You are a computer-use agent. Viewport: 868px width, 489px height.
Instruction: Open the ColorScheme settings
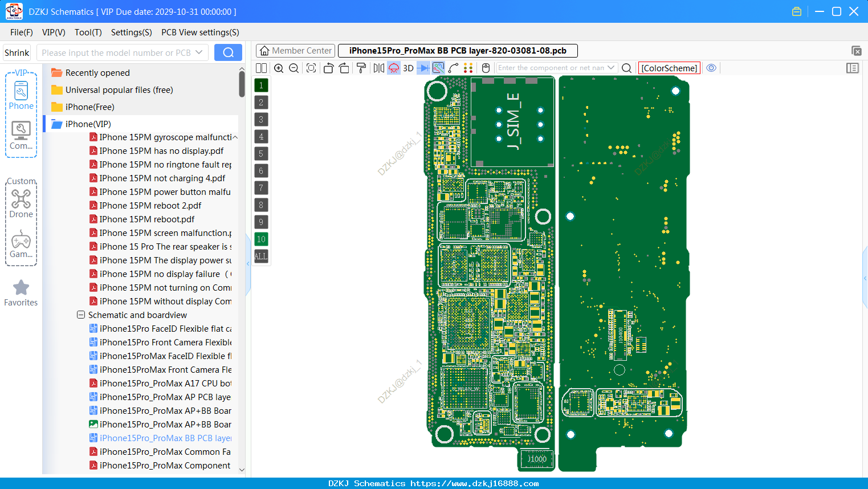pos(669,68)
